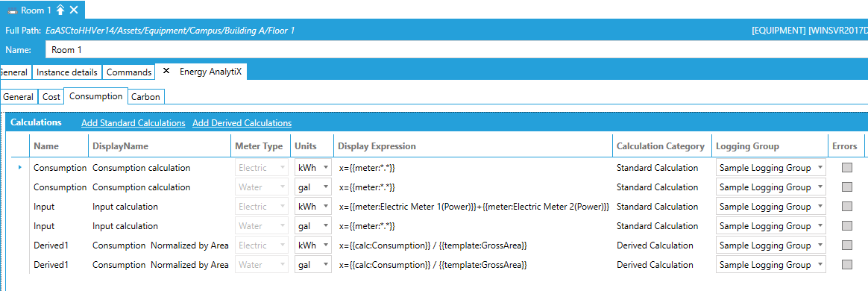Click the equipment icon beside Room 1 title

pos(12,10)
